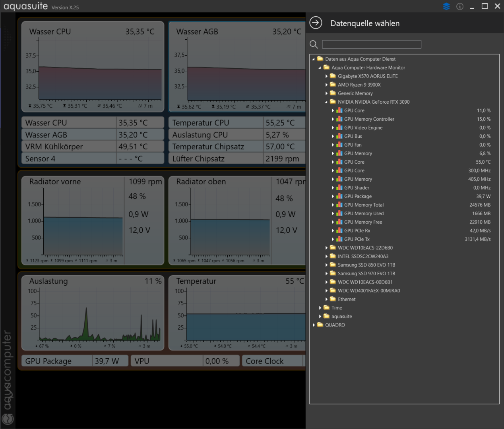Select GPU Memory Controller sensor icon
The width and height of the screenshot is (504, 429).
[339, 119]
